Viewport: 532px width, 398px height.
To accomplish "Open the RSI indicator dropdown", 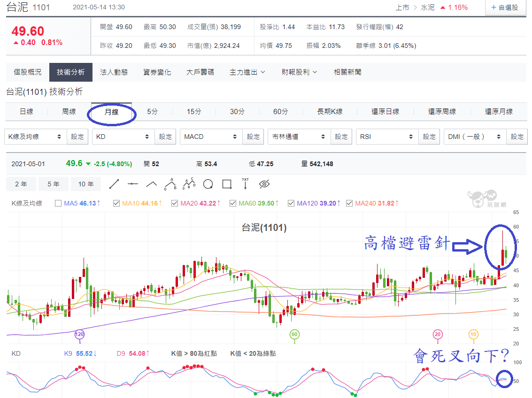I will pyautogui.click(x=387, y=137).
